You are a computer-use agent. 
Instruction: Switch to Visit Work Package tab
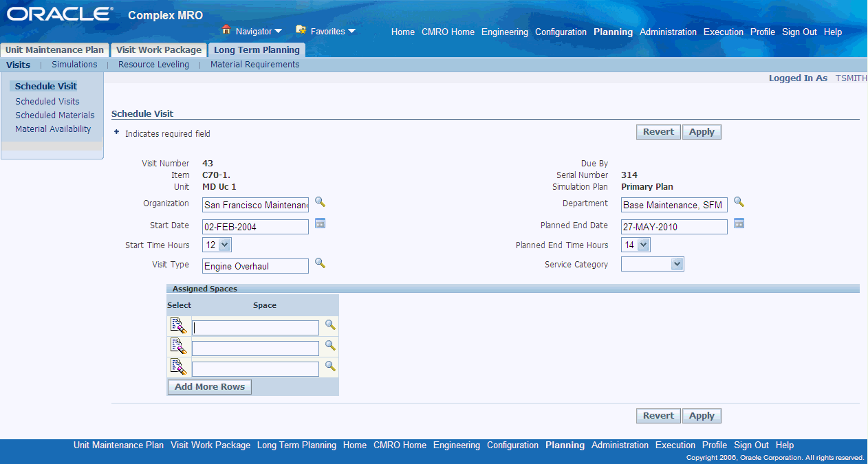coord(159,50)
